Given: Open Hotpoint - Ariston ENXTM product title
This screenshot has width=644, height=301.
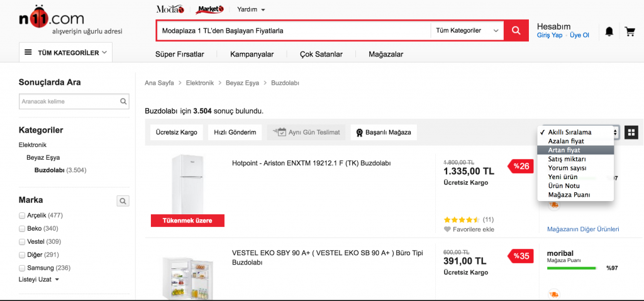Looking at the screenshot, I should coord(311,163).
